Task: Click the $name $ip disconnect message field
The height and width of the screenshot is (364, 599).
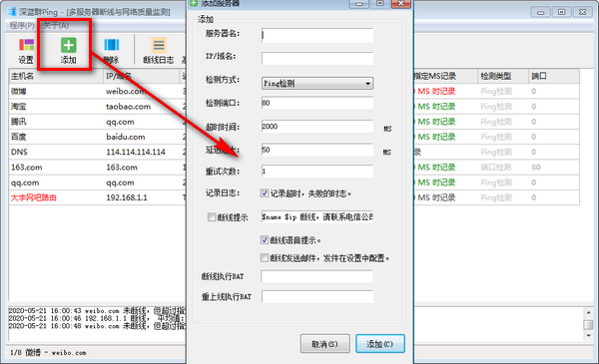Action: (317, 217)
